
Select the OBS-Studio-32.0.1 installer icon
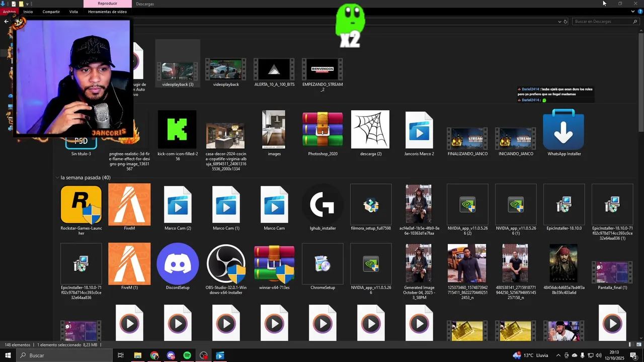pyautogui.click(x=226, y=263)
